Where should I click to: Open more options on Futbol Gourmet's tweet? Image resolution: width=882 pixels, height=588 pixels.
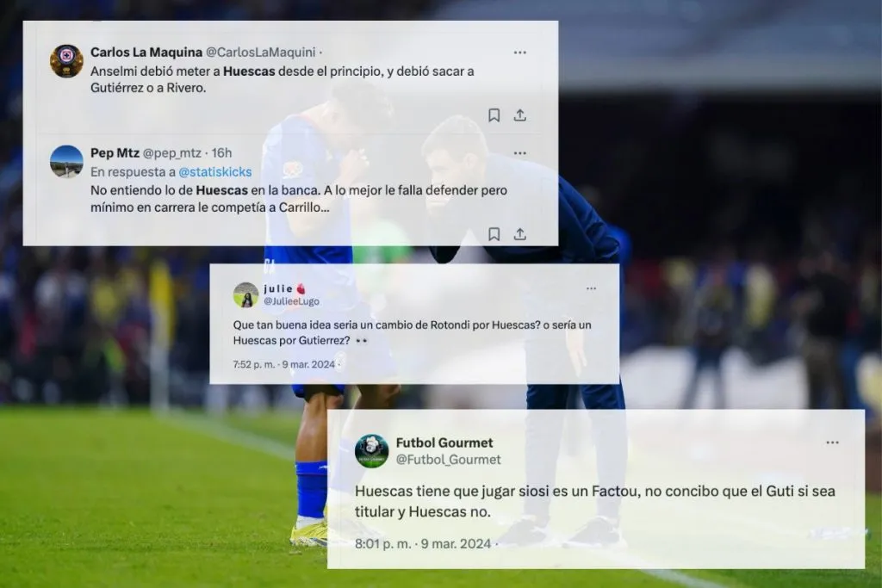[833, 443]
